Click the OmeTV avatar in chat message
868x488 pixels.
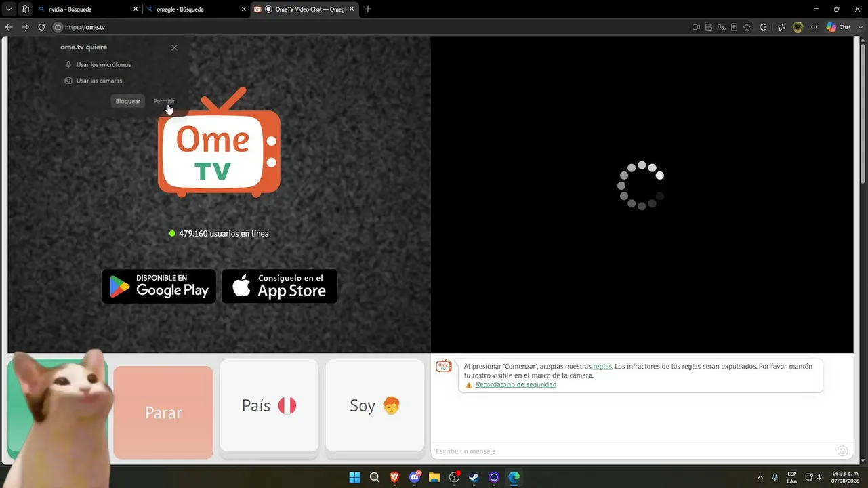click(444, 367)
